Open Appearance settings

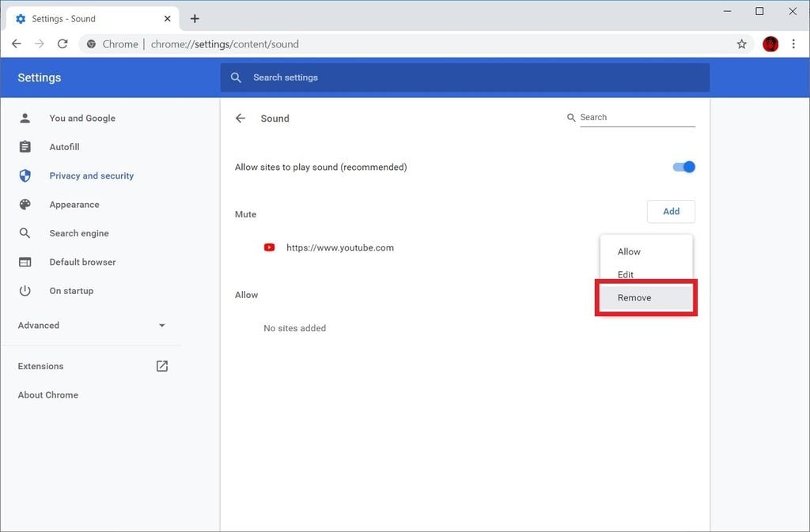pyautogui.click(x=74, y=204)
